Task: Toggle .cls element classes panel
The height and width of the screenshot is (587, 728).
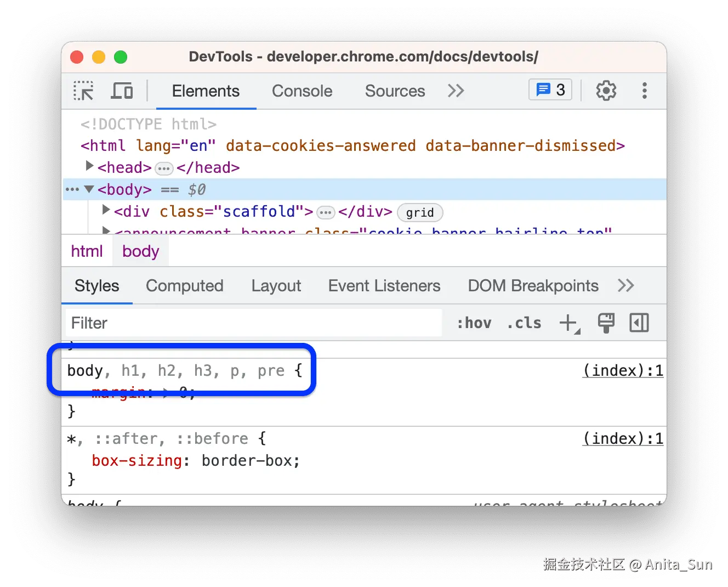Action: point(524,323)
